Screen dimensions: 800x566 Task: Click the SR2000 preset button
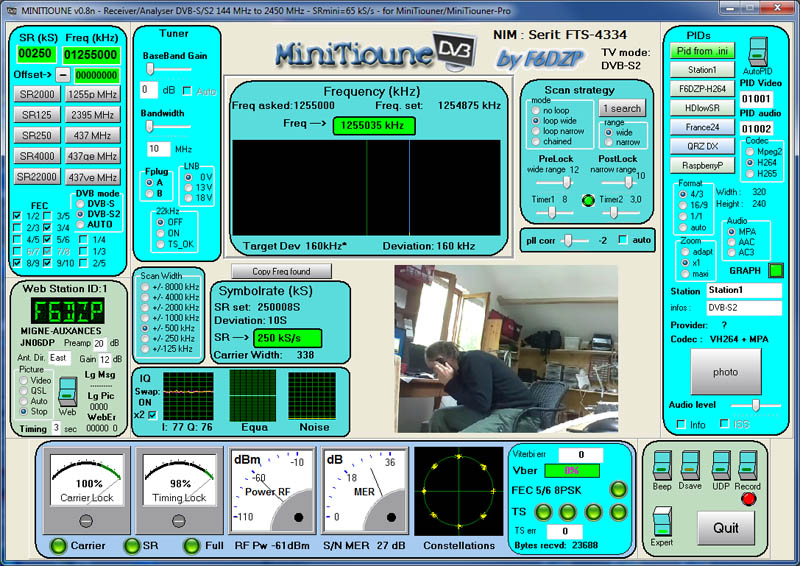point(37,94)
